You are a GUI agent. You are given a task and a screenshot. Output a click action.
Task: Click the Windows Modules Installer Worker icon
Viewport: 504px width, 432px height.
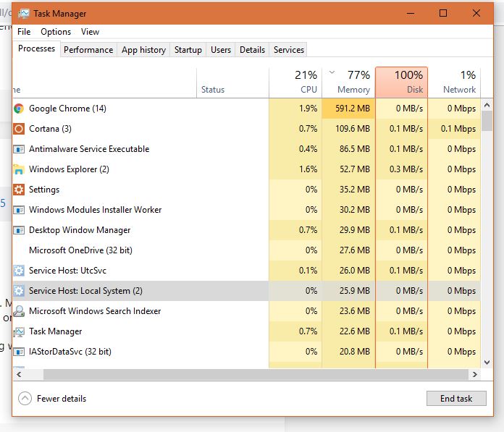19,210
